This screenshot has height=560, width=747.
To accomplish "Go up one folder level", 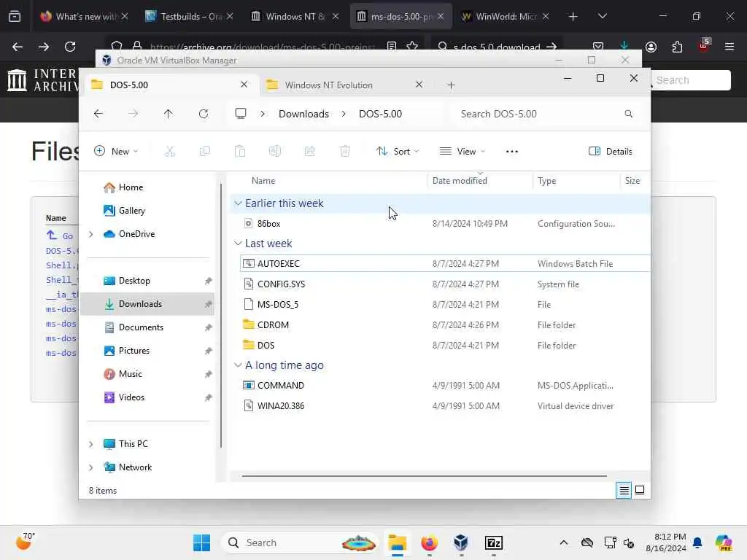I will point(169,114).
